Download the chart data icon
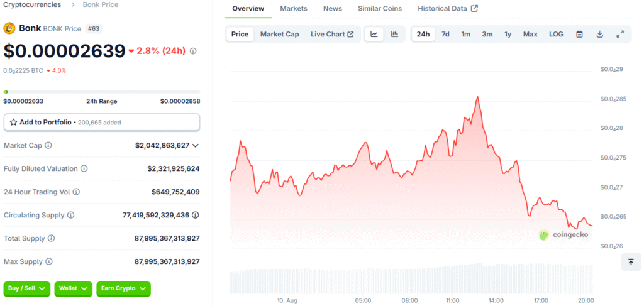 point(599,35)
